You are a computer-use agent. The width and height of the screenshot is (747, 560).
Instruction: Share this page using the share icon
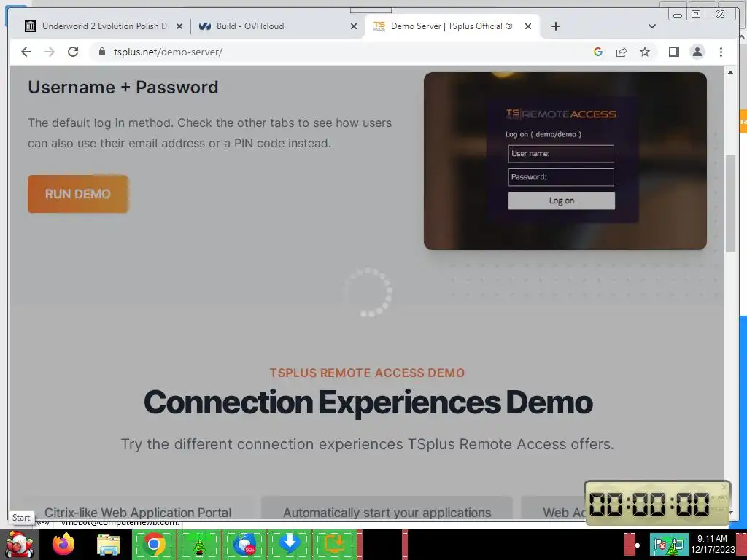click(x=622, y=52)
